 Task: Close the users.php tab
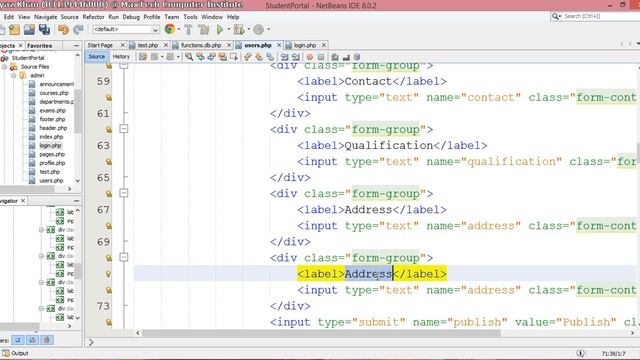pyautogui.click(x=279, y=45)
